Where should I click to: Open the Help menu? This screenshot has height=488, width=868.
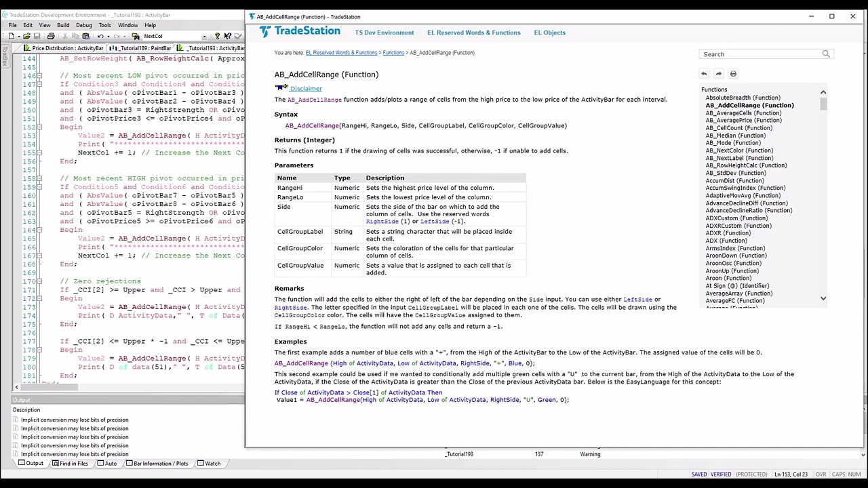click(x=150, y=25)
